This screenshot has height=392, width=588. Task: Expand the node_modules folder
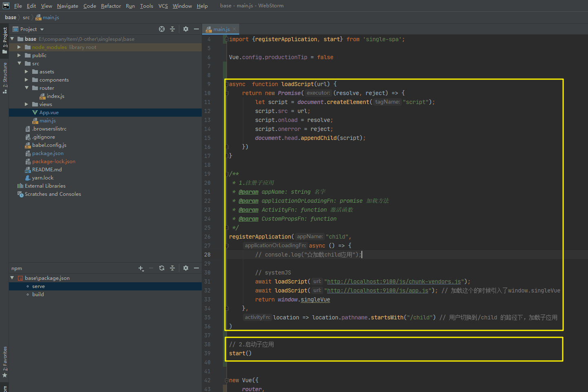point(19,47)
